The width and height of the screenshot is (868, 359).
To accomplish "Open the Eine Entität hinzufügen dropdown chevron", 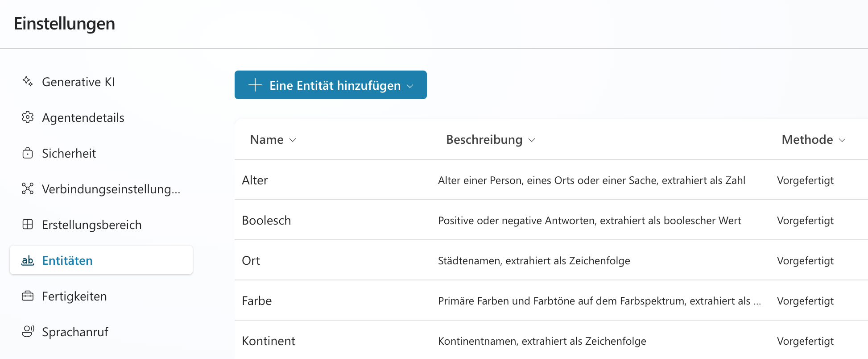I will 410,86.
